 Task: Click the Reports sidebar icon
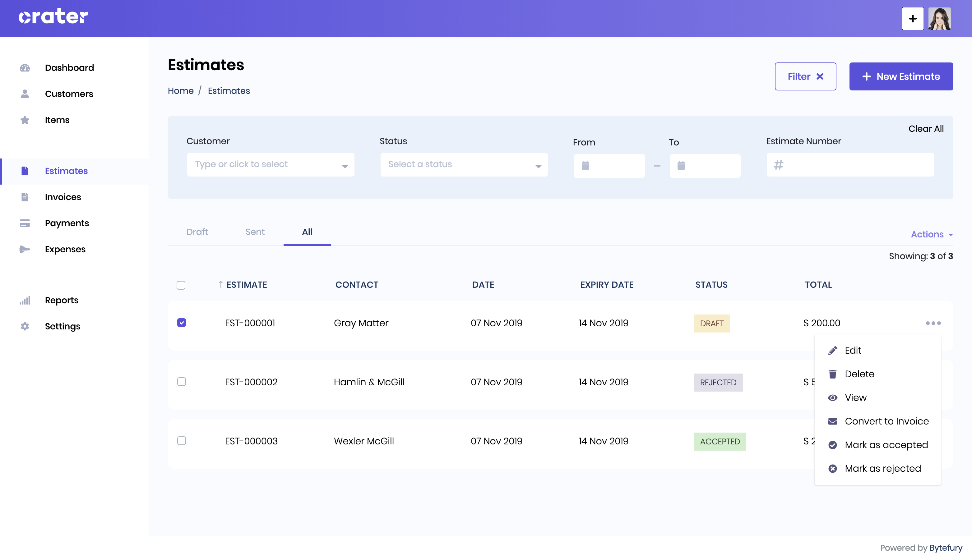click(x=25, y=300)
